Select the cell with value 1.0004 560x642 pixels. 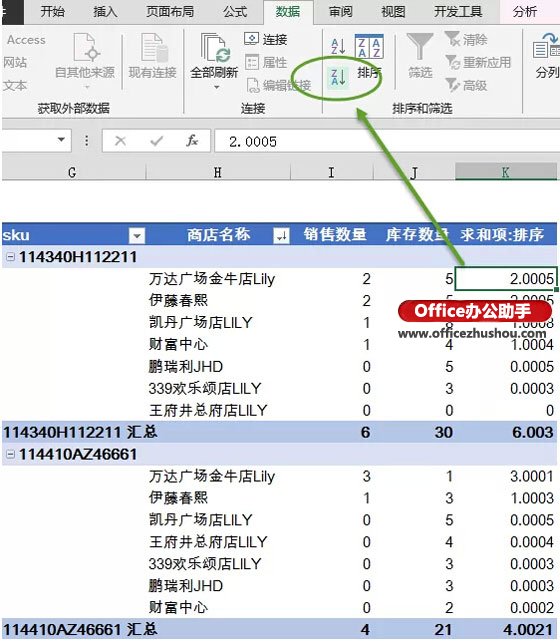pos(532,345)
